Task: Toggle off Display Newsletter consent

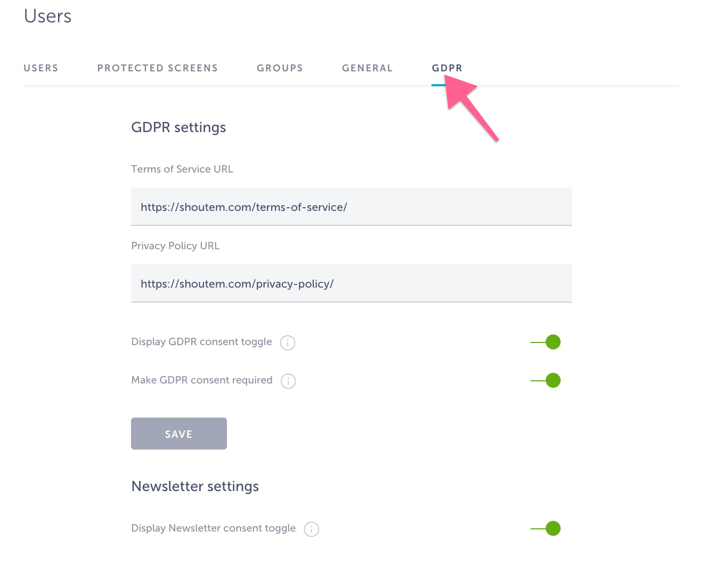Action: (x=545, y=528)
